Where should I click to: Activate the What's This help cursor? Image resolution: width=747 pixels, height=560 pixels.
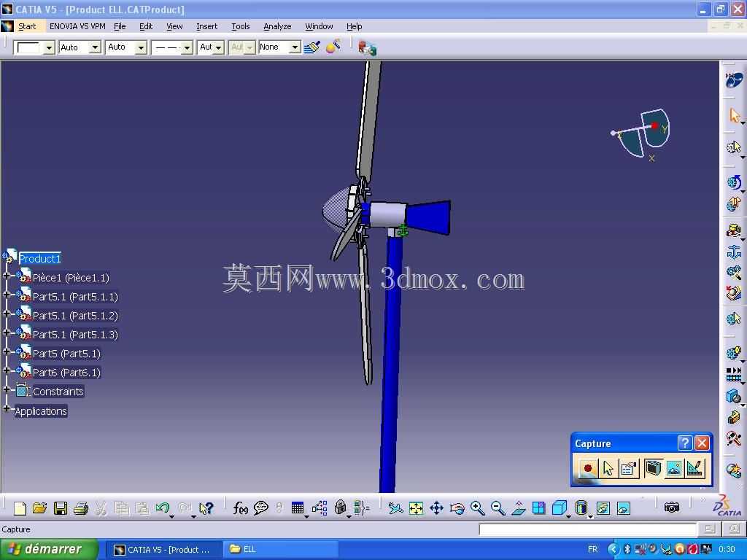[x=206, y=508]
